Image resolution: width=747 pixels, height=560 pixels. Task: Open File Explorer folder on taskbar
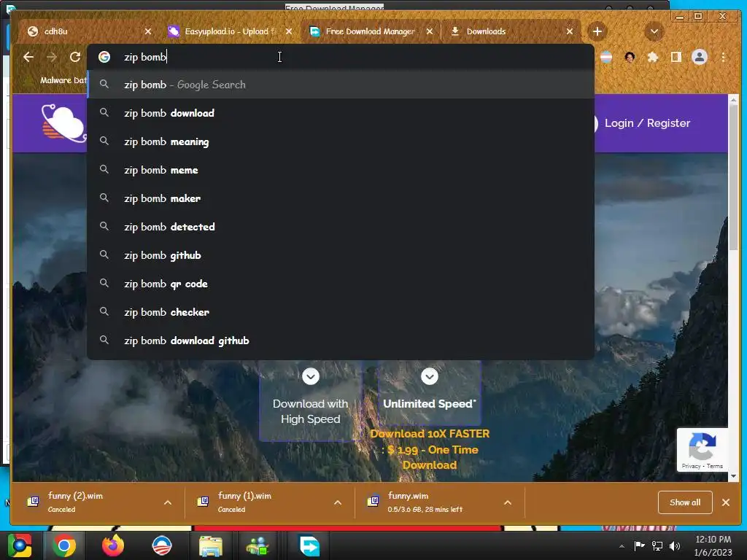click(211, 545)
